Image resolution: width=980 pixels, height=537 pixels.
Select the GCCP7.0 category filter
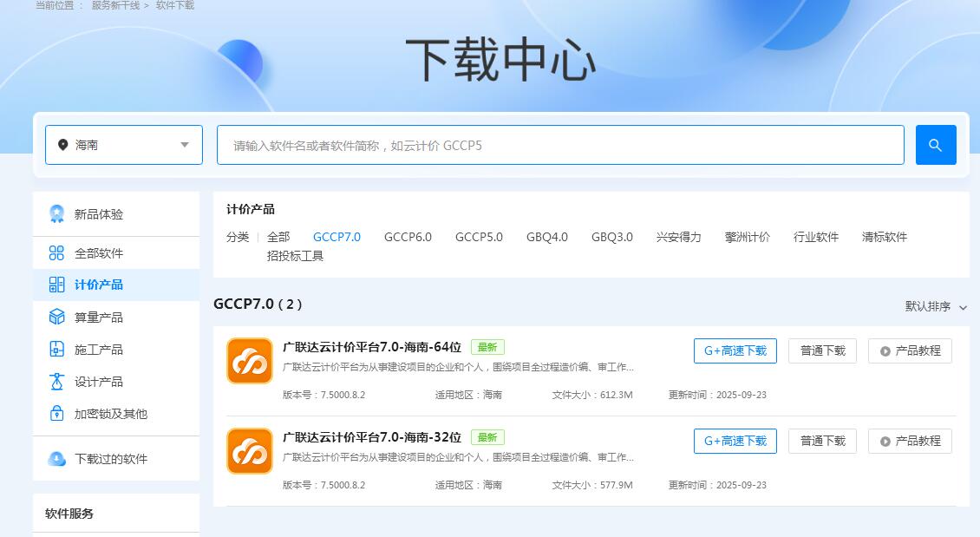(x=336, y=237)
